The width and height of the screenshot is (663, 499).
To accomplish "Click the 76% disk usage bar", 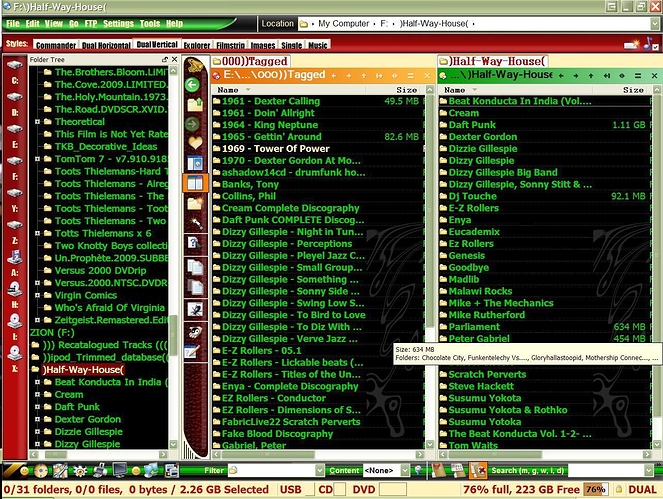I will point(596,490).
